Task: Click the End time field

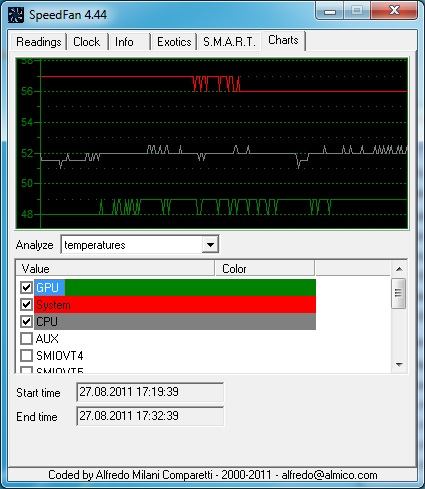Action: (x=150, y=416)
